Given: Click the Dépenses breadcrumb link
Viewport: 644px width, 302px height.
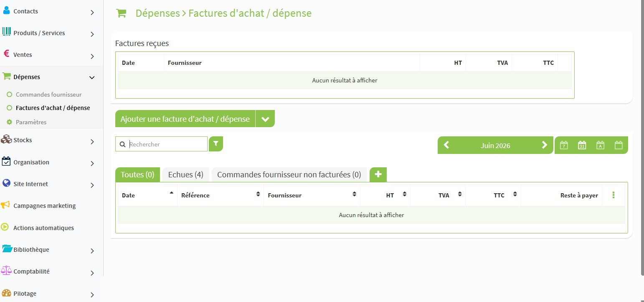Looking at the screenshot, I should (157, 13).
